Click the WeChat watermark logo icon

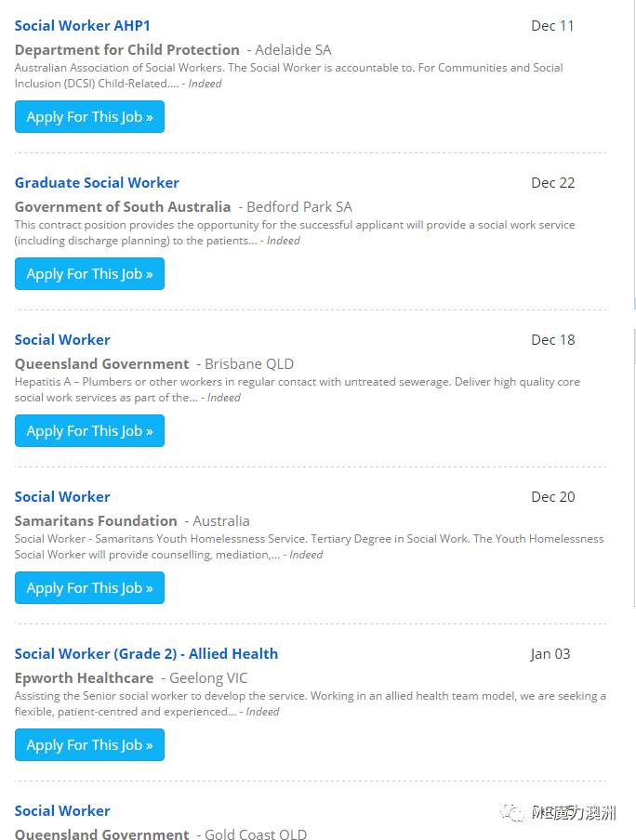pyautogui.click(x=512, y=813)
